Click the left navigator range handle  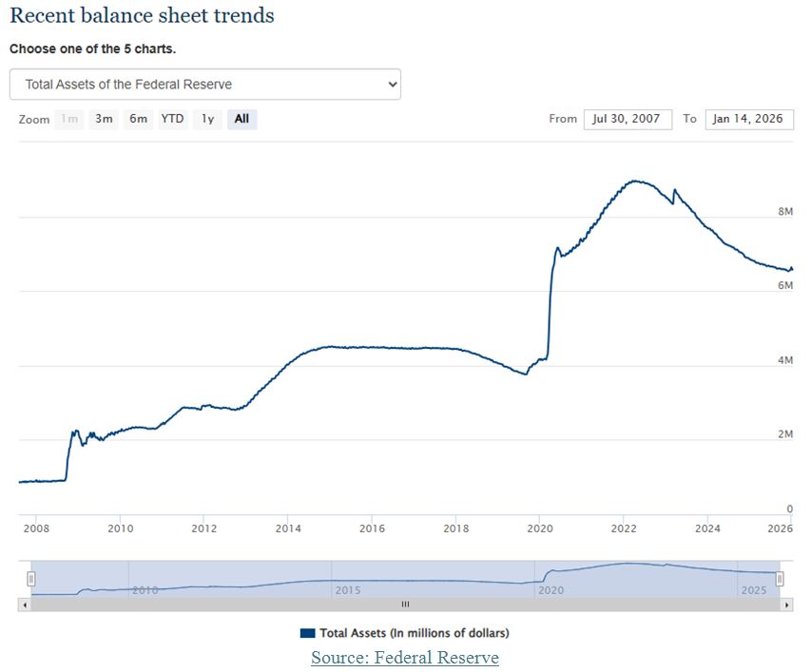pyautogui.click(x=31, y=577)
